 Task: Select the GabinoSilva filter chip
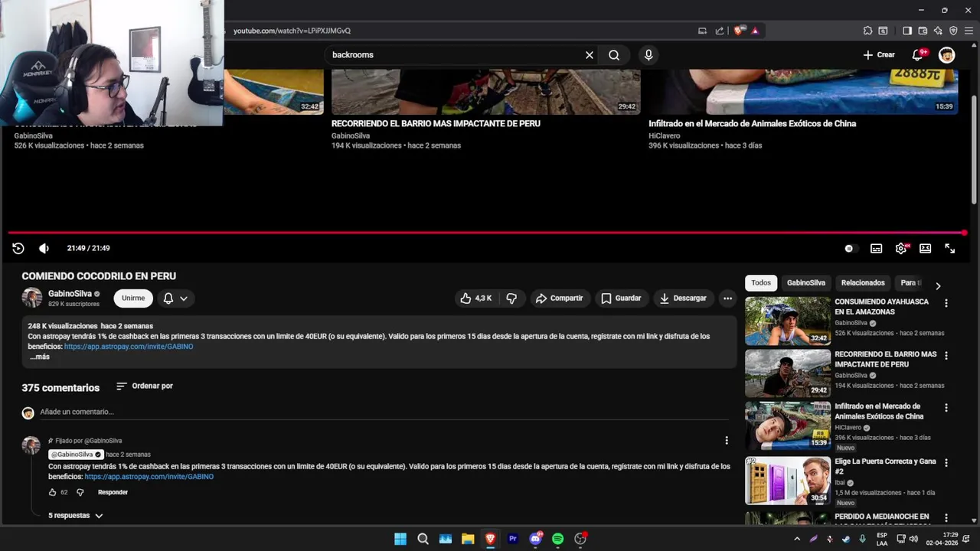coord(806,283)
